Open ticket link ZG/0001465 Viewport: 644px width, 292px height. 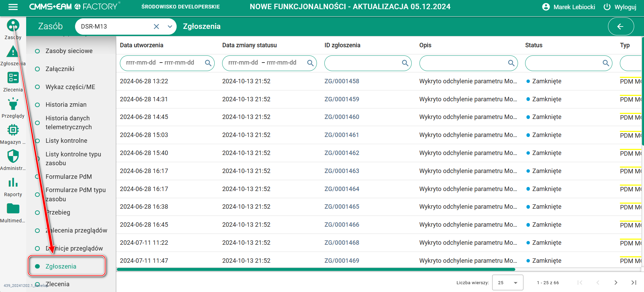click(342, 207)
